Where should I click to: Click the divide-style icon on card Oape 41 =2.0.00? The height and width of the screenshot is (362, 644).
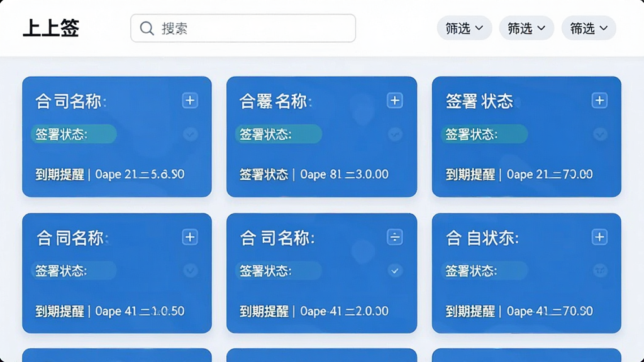pyautogui.click(x=395, y=237)
